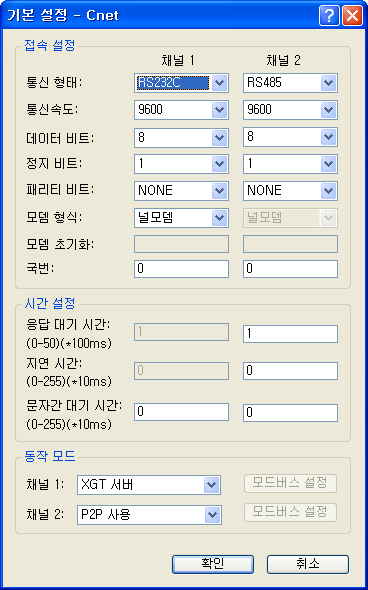Click channel 2 국번 input field
Viewport: 368px width, 590px height.
click(x=290, y=269)
